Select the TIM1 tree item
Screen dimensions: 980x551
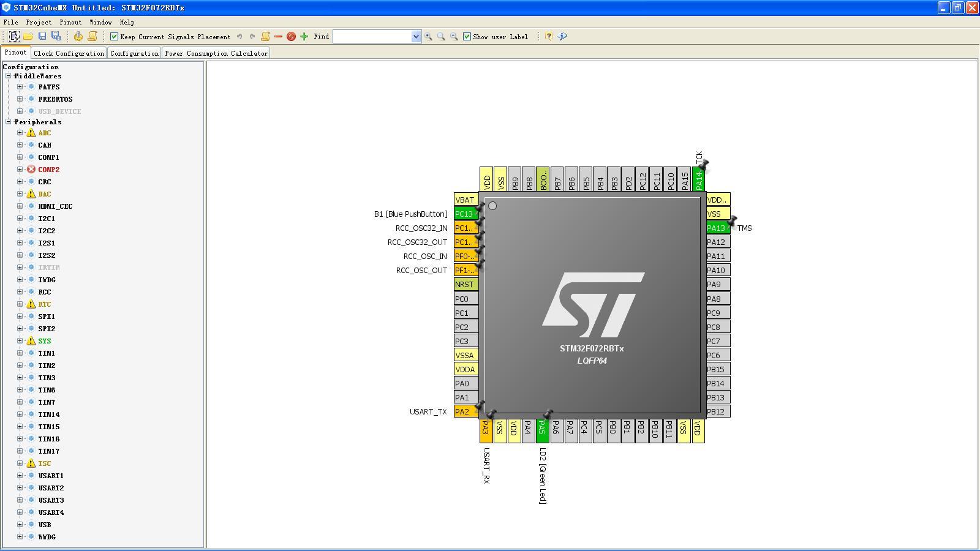(x=47, y=353)
